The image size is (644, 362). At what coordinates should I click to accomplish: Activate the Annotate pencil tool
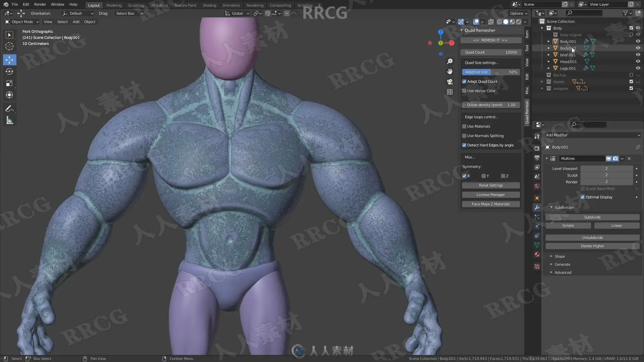coord(9,109)
